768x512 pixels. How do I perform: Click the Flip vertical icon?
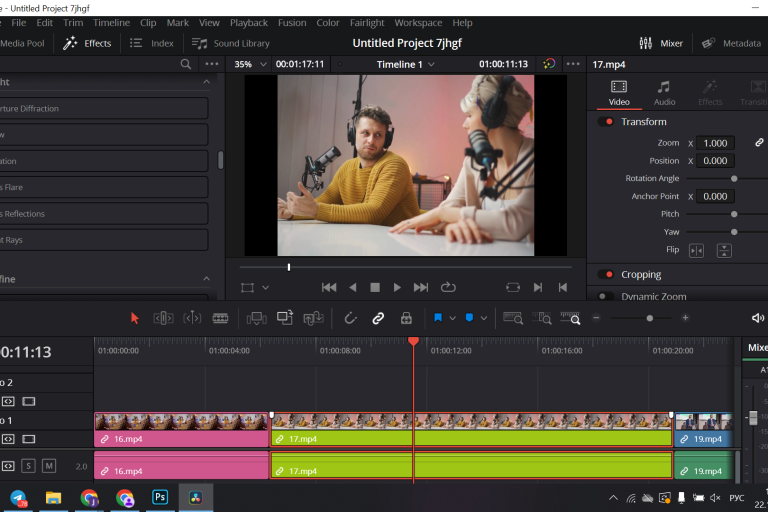tap(724, 250)
